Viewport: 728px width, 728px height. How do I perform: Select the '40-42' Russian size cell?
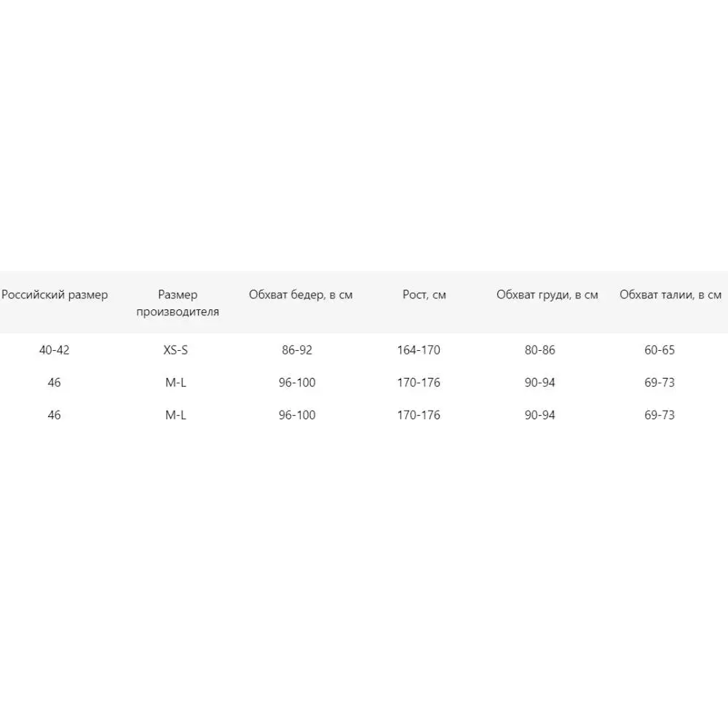click(x=55, y=350)
